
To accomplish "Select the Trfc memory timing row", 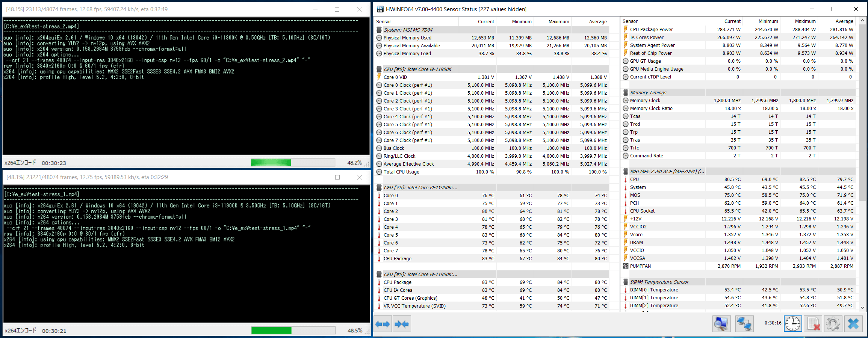I will pyautogui.click(x=738, y=148).
